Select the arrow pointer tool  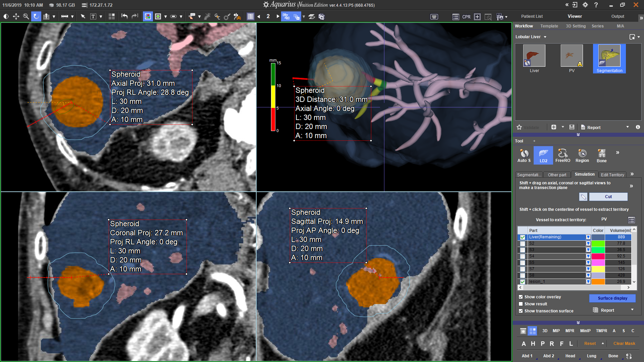pyautogui.click(x=83, y=16)
